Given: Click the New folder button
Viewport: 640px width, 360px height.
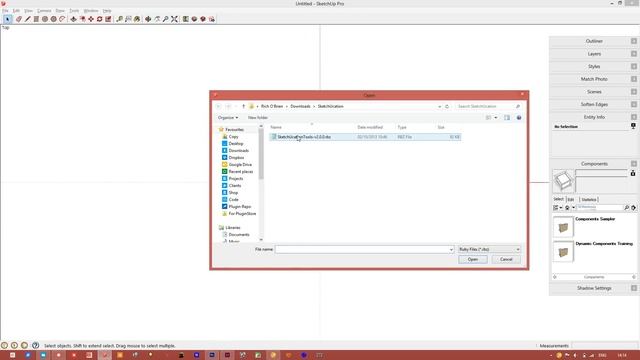Looking at the screenshot, I should 258,118.
